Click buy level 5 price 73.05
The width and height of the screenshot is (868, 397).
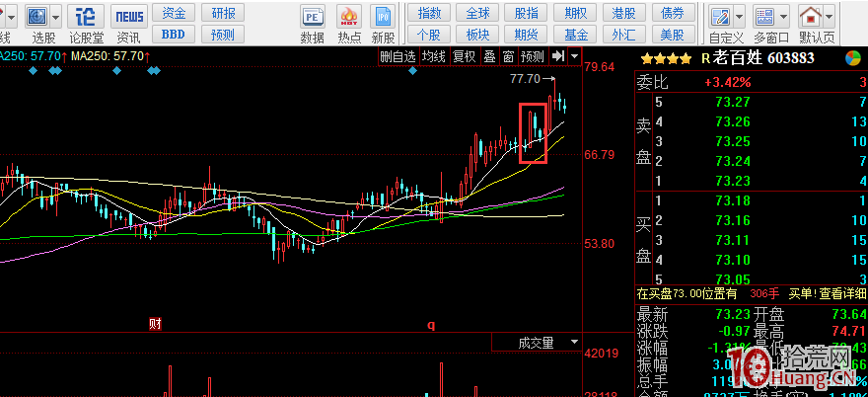733,279
